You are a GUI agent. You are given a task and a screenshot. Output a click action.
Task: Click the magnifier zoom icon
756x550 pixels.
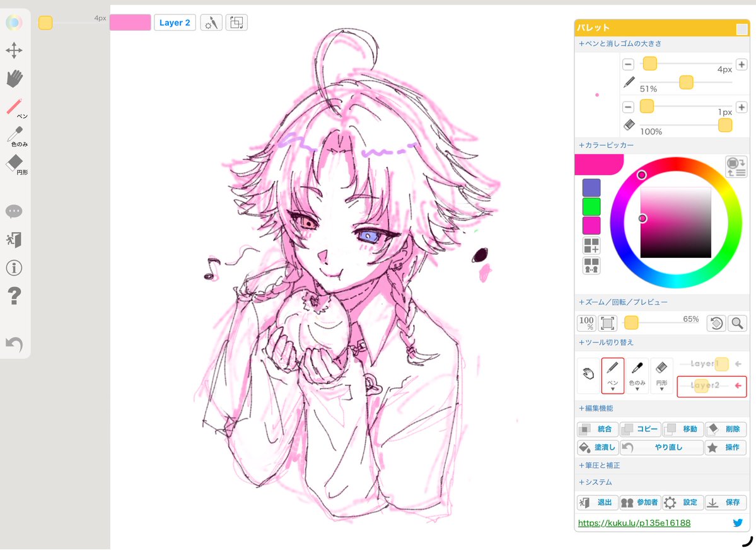click(x=737, y=323)
